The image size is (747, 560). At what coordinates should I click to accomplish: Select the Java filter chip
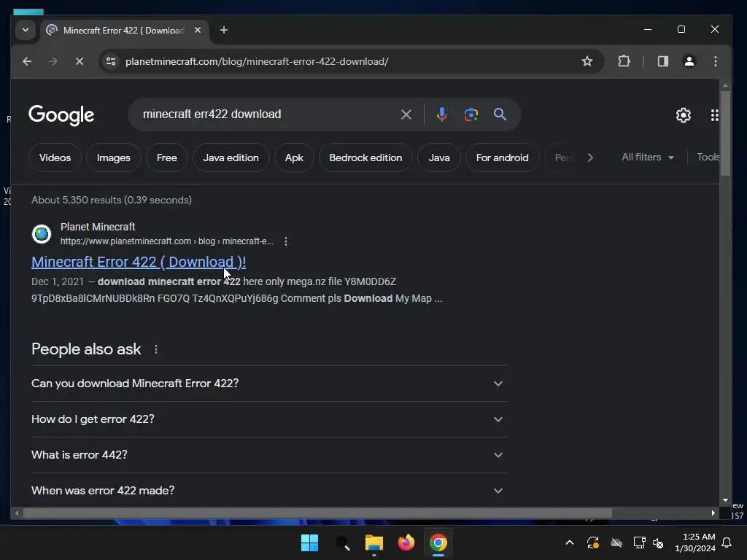point(438,157)
